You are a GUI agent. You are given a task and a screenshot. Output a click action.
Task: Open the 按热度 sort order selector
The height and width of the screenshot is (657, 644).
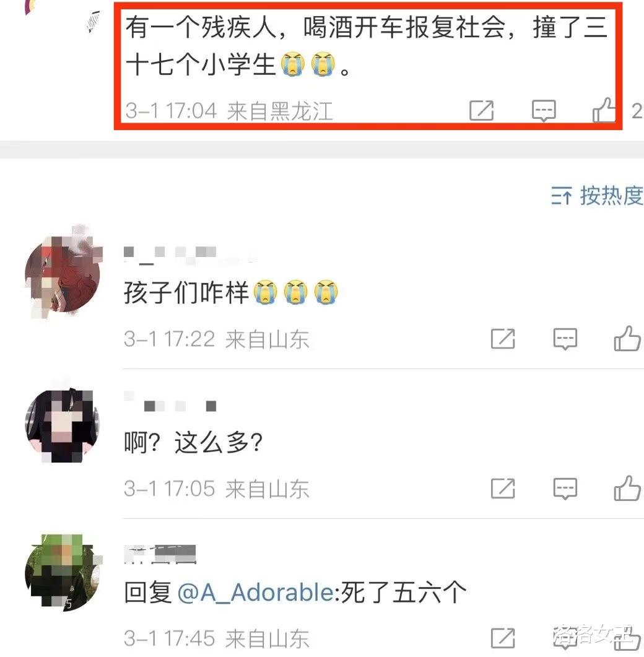tap(597, 196)
